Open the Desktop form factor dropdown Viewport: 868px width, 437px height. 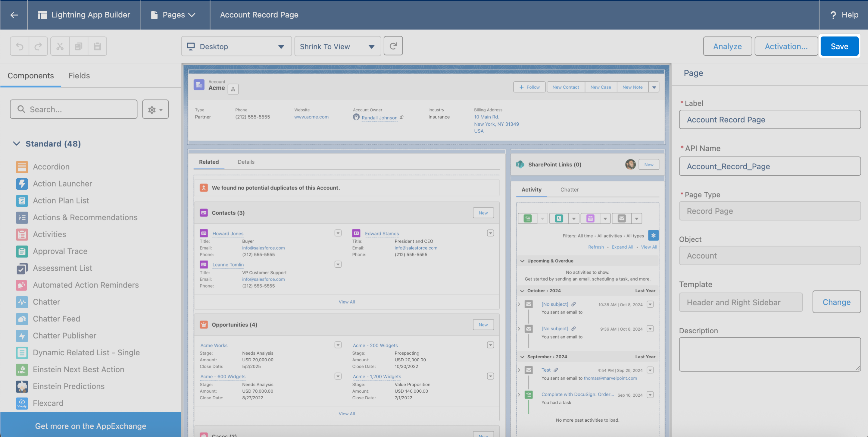point(236,46)
